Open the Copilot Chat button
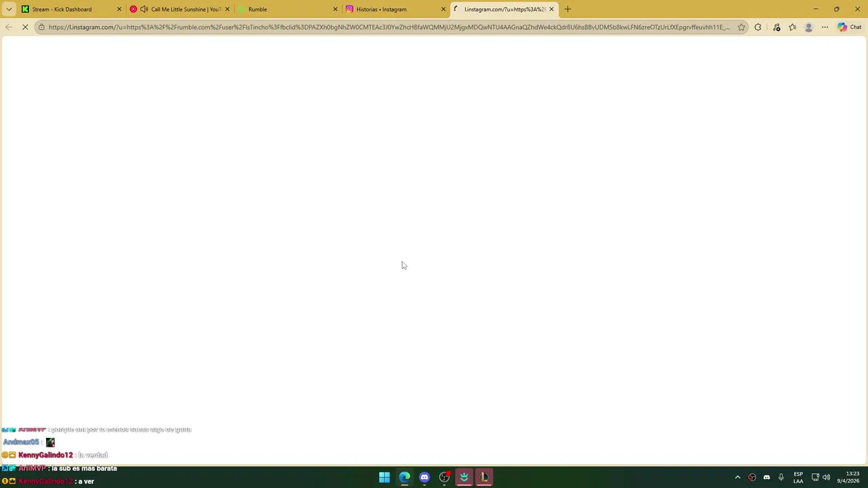 (x=850, y=27)
